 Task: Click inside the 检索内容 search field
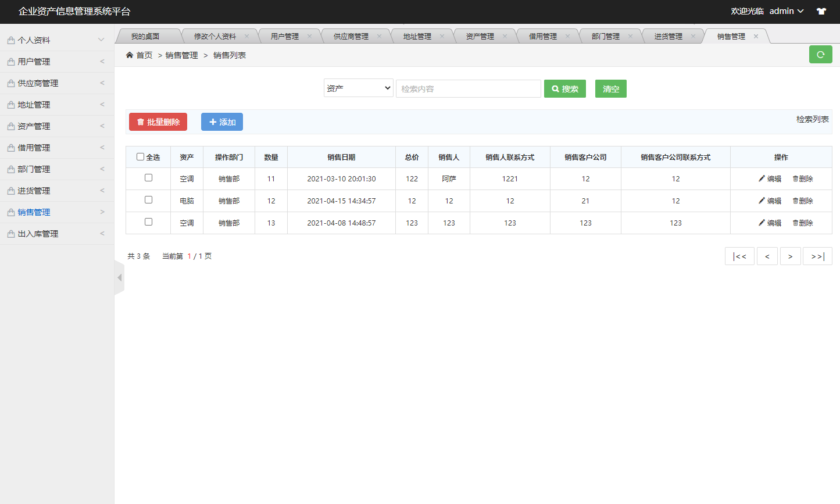468,88
